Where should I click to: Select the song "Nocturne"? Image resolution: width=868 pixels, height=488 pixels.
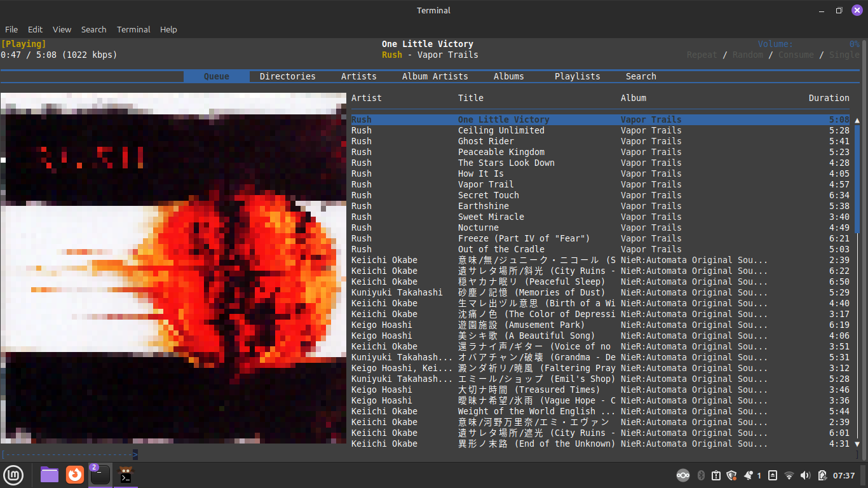[600, 227]
